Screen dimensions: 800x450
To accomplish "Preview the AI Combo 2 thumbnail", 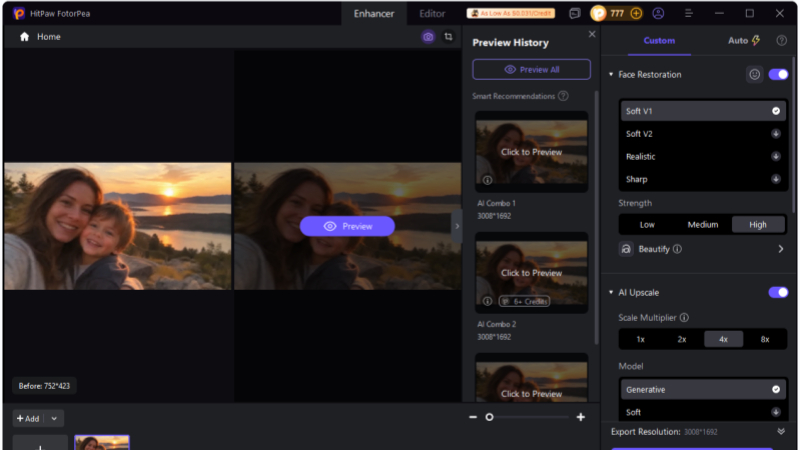I will pyautogui.click(x=531, y=273).
